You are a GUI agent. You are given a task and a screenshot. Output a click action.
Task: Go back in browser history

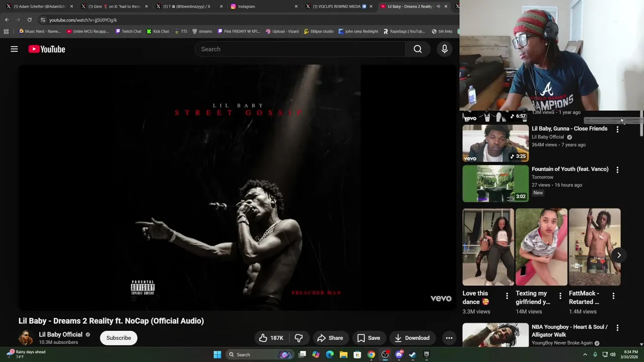point(7,20)
